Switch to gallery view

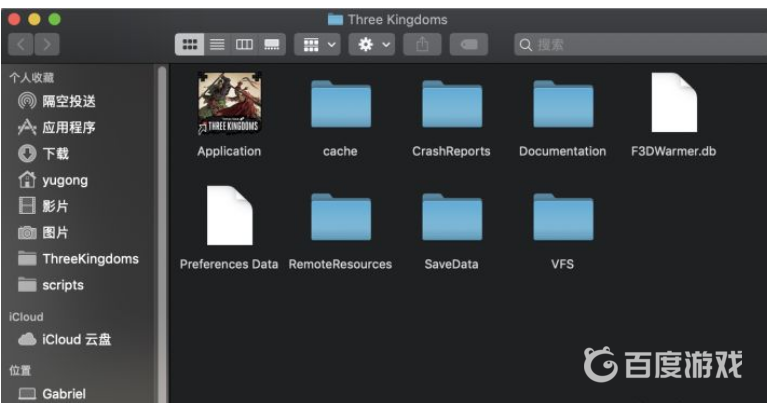tap(272, 45)
